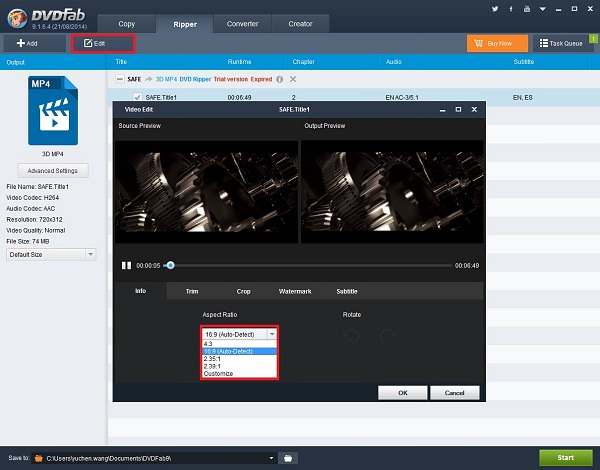Click the DVDFab mascot logo

click(x=17, y=18)
